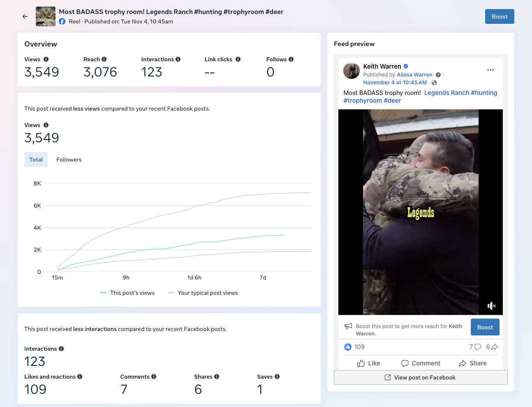Open the three-dot menu on feed preview post
The height and width of the screenshot is (407, 532).
click(490, 70)
